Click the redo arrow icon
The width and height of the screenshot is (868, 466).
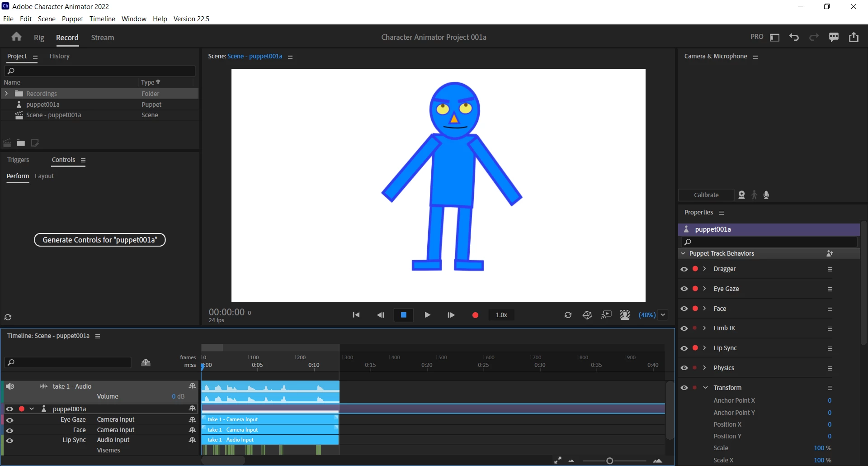(814, 37)
